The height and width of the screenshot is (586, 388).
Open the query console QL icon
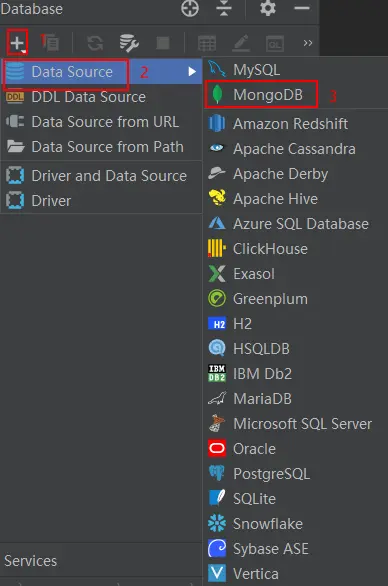pos(274,44)
